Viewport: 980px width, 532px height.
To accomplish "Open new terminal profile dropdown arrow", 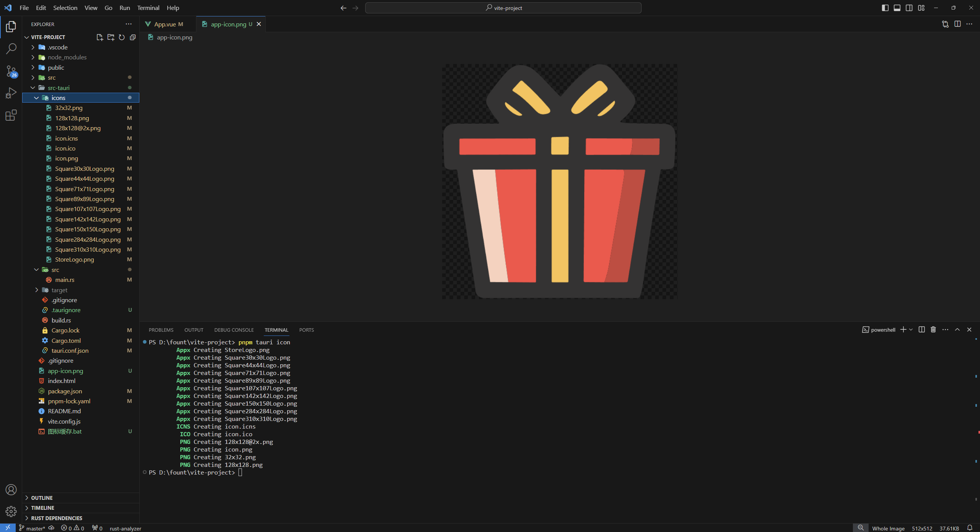I will click(x=911, y=329).
